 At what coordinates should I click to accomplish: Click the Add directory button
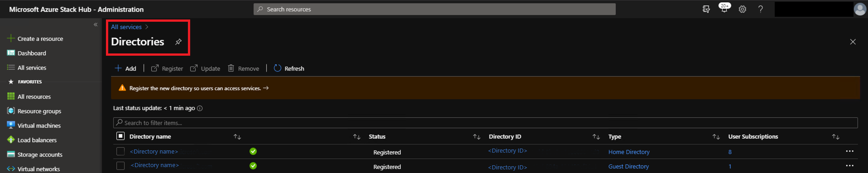click(125, 68)
